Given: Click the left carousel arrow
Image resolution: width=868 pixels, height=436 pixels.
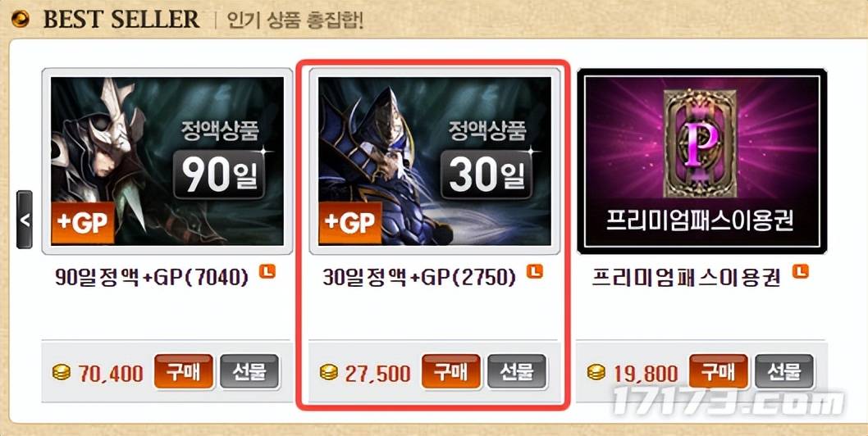Looking at the screenshot, I should [x=25, y=220].
